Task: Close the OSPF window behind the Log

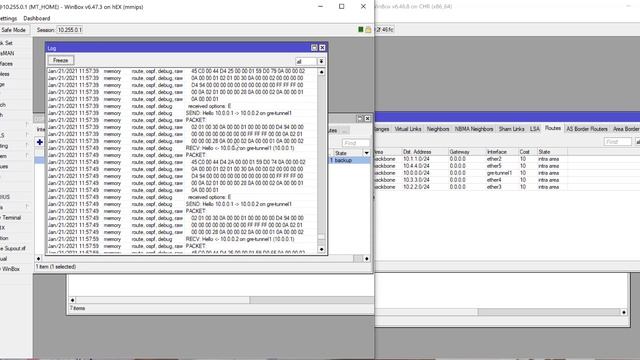Action: point(367,118)
